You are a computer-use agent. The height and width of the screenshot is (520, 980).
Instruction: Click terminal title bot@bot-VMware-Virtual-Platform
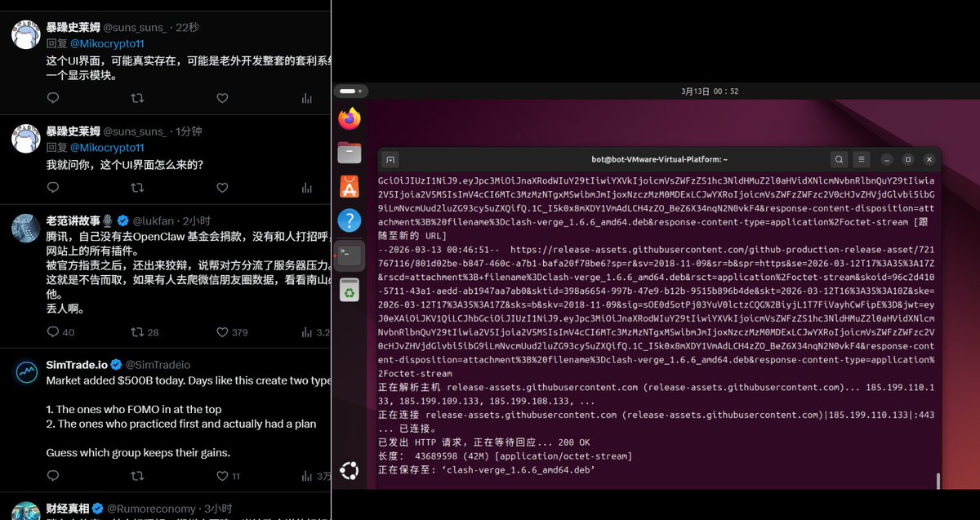[x=659, y=159]
